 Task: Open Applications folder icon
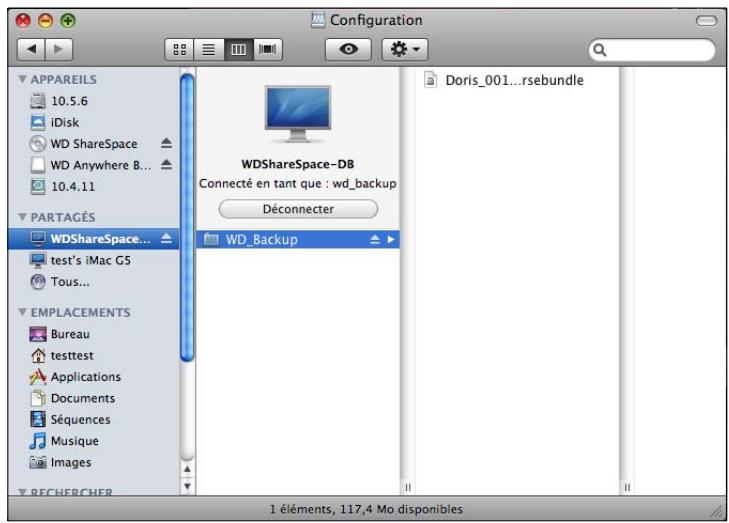[38, 377]
